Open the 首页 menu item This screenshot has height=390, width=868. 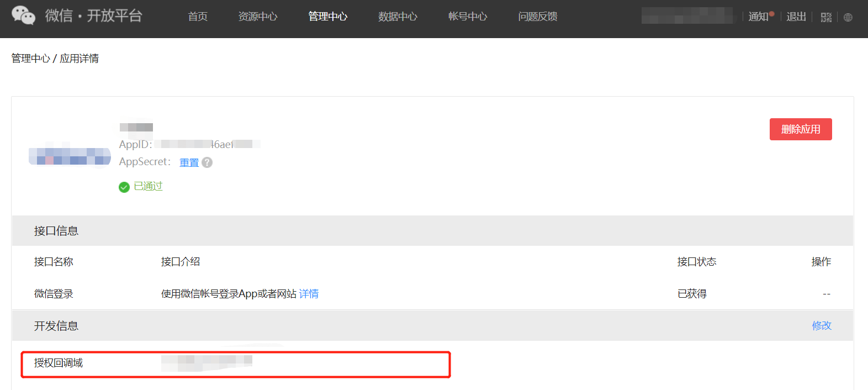198,17
